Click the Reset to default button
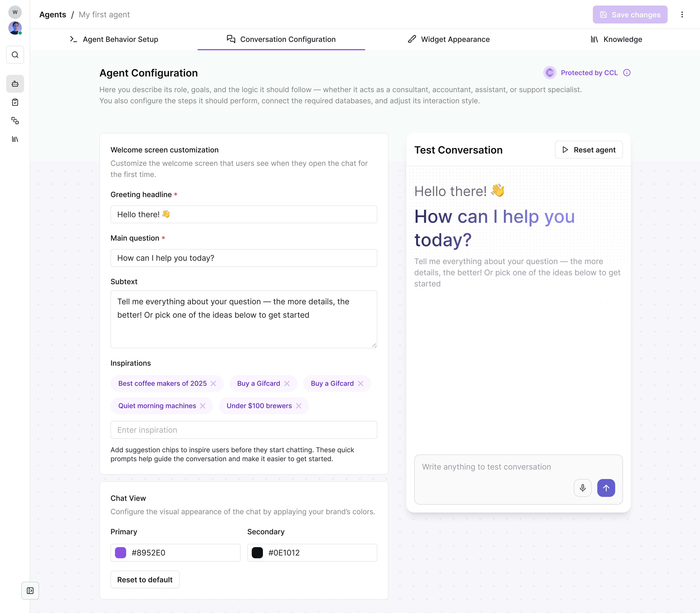 tap(145, 580)
